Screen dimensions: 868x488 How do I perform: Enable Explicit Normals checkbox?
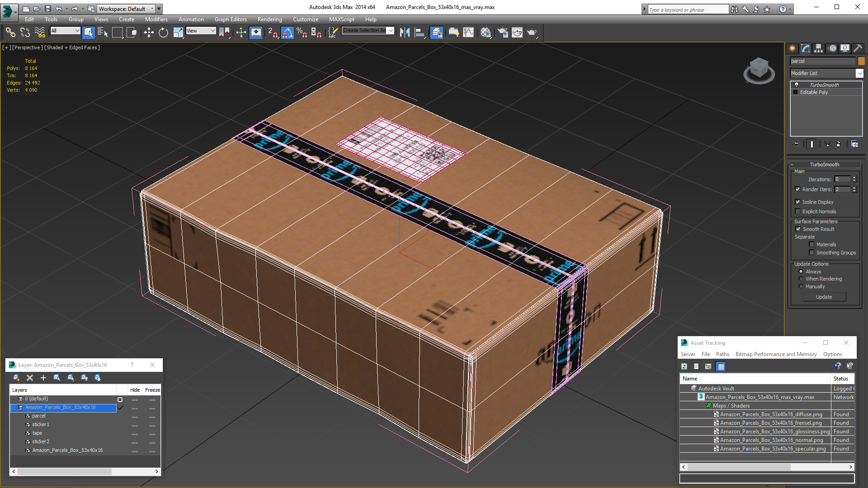click(798, 211)
